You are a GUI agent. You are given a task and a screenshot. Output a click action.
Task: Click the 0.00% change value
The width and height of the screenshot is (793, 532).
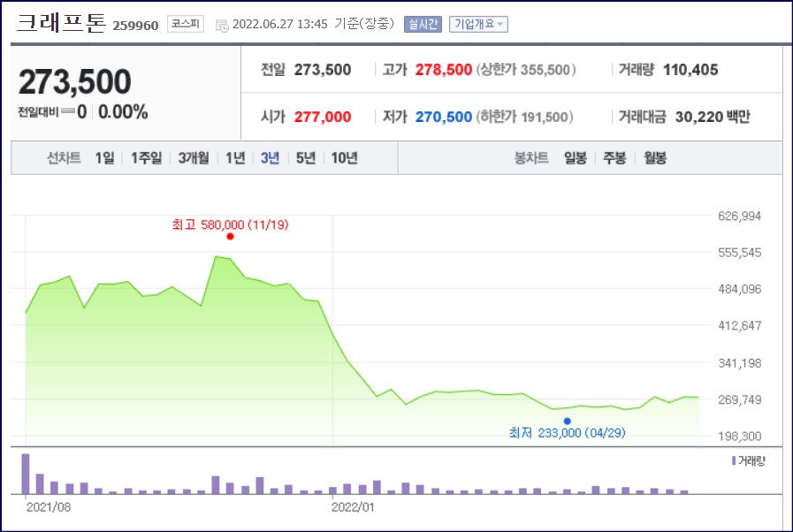click(x=123, y=111)
